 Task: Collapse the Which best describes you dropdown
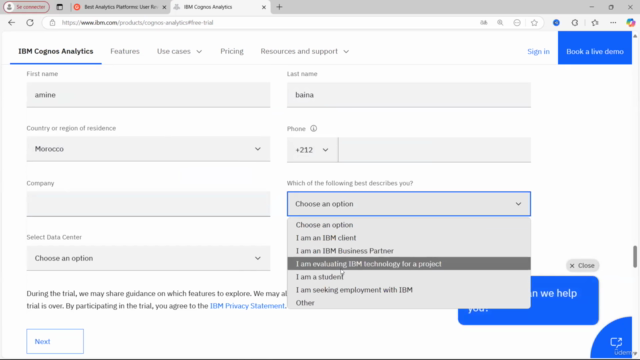(x=409, y=204)
